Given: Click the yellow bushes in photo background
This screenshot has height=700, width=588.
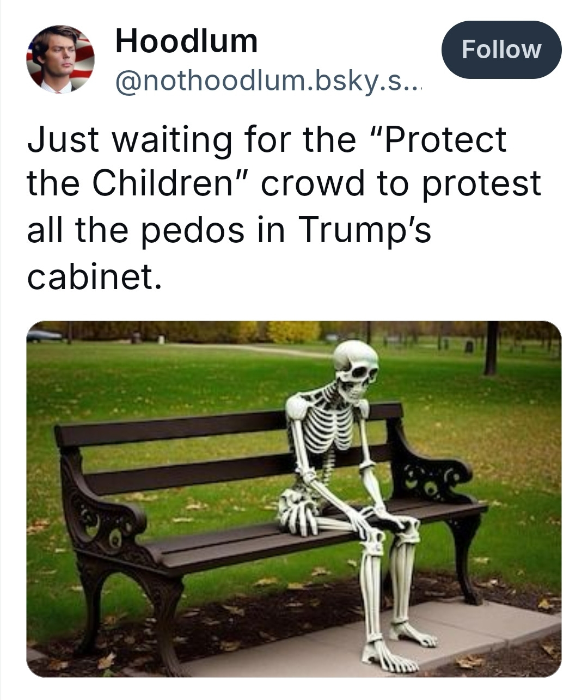Looking at the screenshot, I should (x=294, y=331).
